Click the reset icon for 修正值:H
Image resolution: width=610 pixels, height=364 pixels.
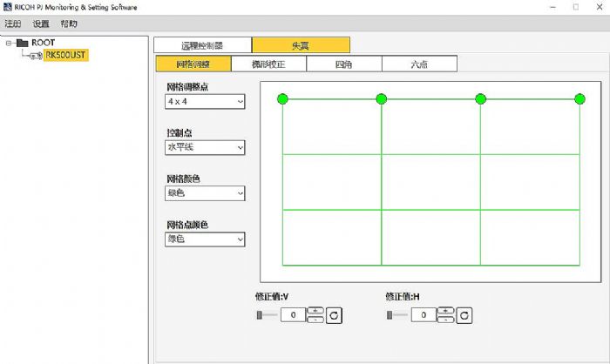pyautogui.click(x=464, y=314)
